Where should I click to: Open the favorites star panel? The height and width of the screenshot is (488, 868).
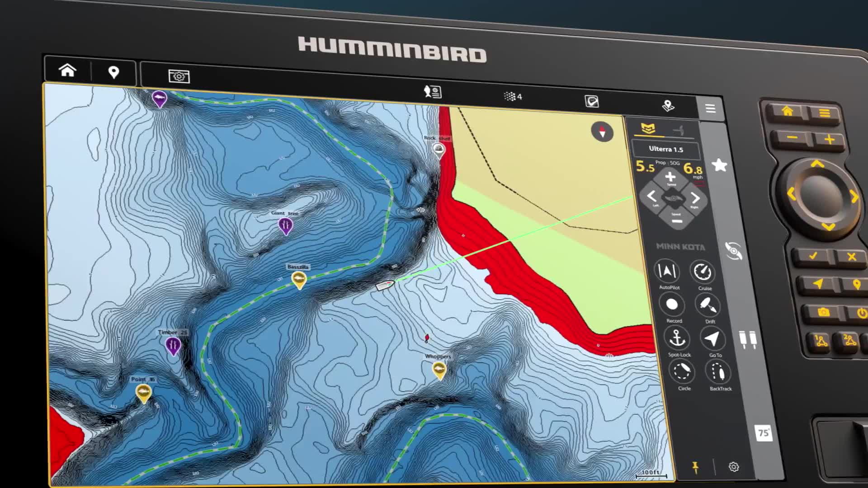point(719,165)
